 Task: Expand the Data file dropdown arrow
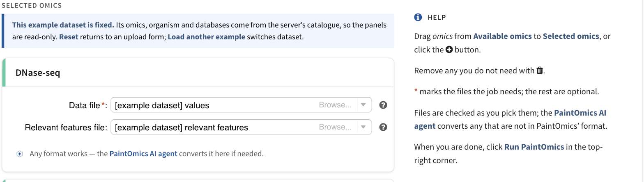(363, 105)
